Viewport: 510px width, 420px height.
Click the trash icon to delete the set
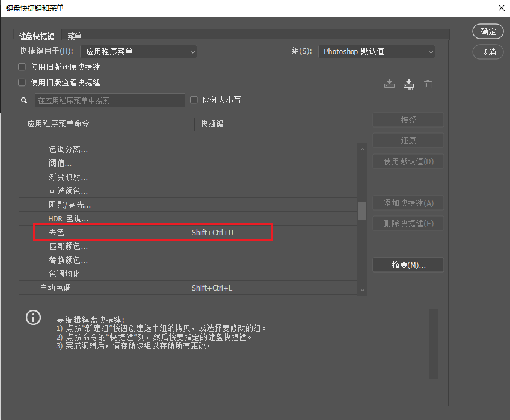click(428, 84)
